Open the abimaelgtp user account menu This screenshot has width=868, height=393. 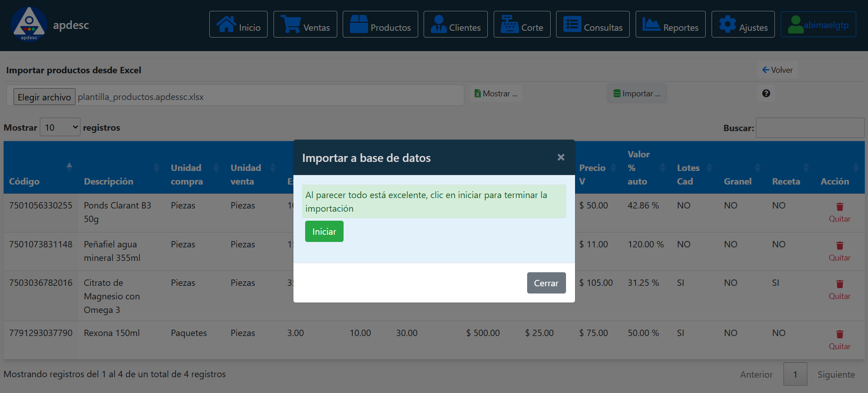pos(818,24)
